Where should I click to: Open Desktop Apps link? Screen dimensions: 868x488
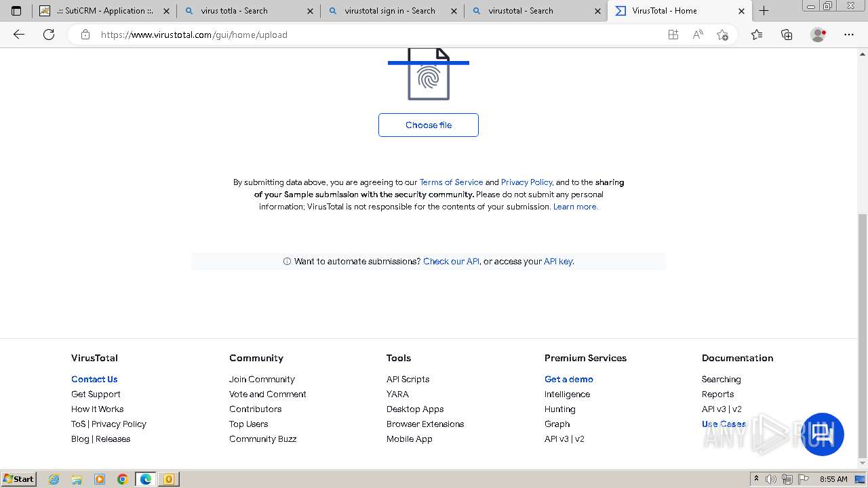415,409
